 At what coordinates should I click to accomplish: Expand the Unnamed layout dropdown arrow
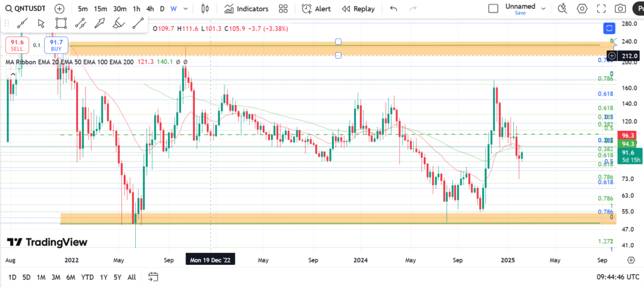543,8
